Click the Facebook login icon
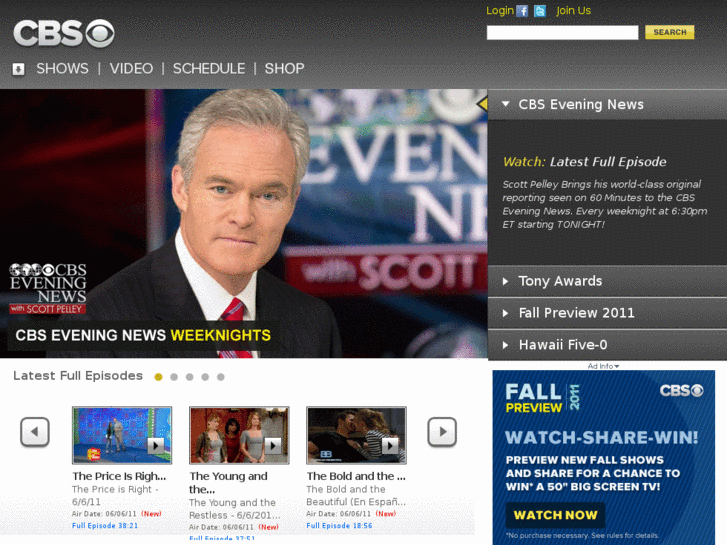 point(522,11)
